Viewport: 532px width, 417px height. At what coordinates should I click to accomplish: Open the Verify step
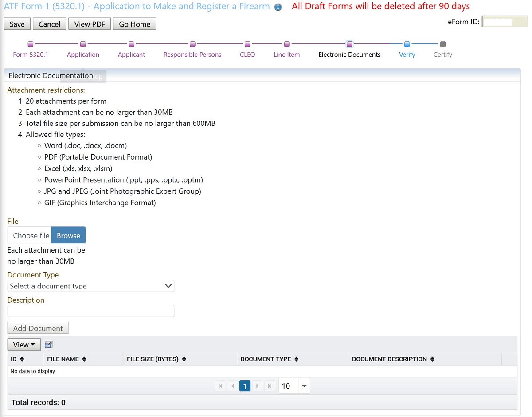[407, 55]
